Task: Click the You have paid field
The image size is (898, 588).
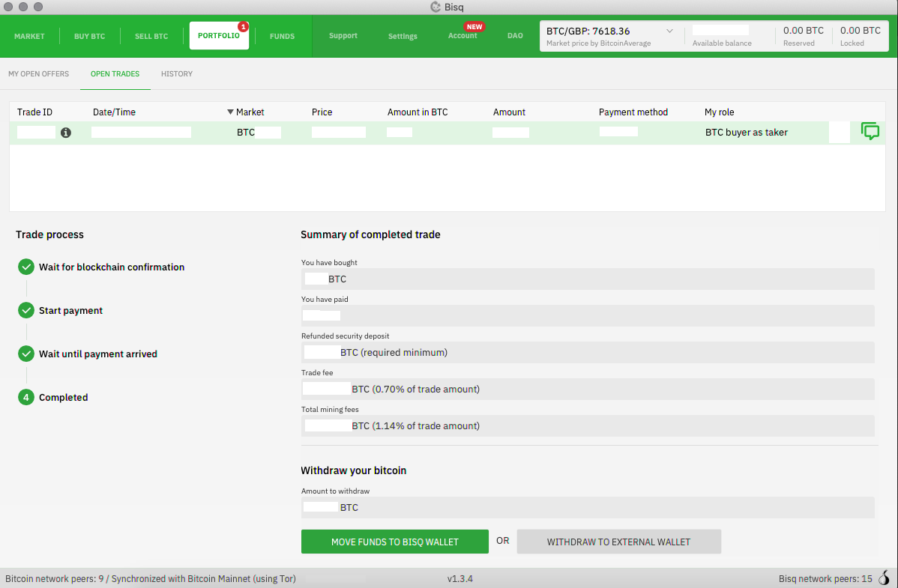Action: 588,315
